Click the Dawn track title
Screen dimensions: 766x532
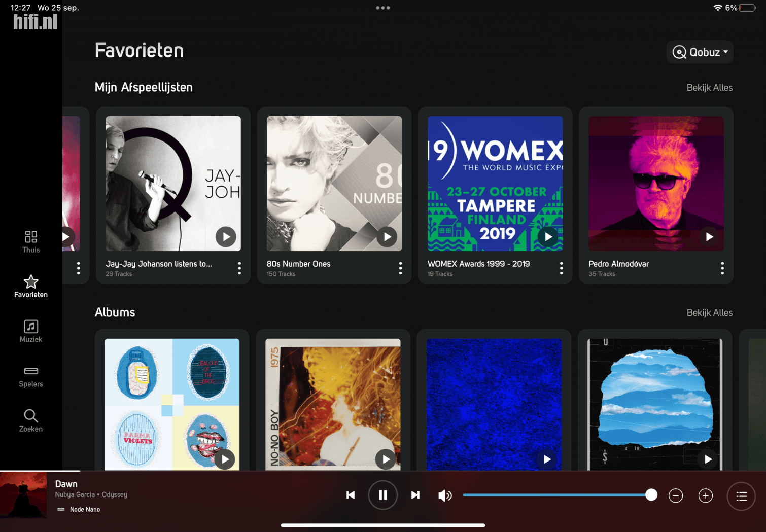66,484
